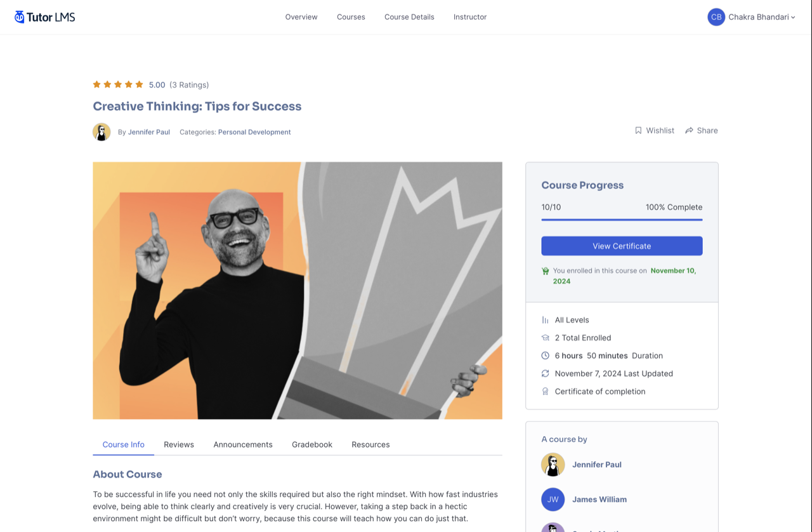Click the Share arrow icon
812x532 pixels.
point(689,130)
